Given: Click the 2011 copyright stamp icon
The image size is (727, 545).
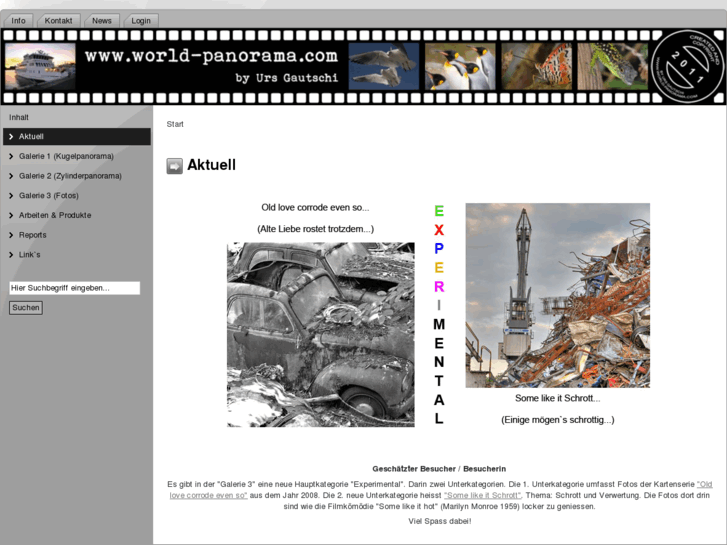Looking at the screenshot, I should pyautogui.click(x=687, y=66).
